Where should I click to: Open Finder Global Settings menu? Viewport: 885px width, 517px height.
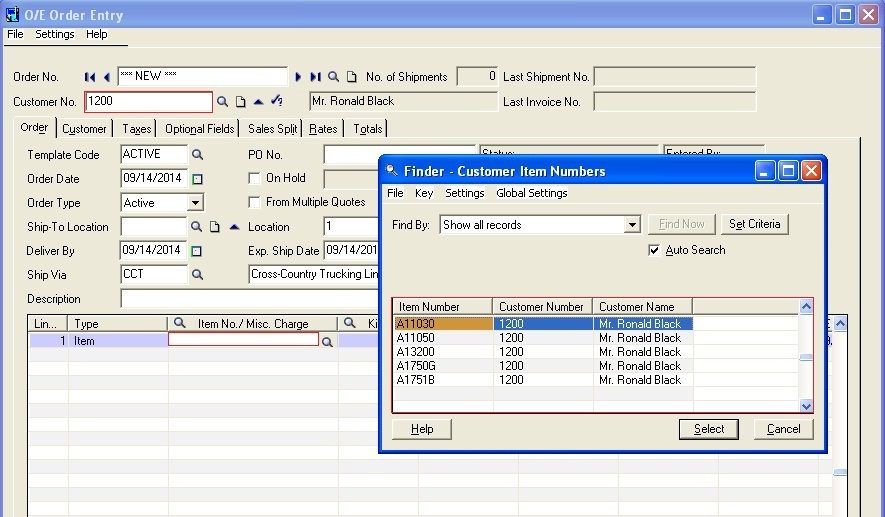pos(532,193)
